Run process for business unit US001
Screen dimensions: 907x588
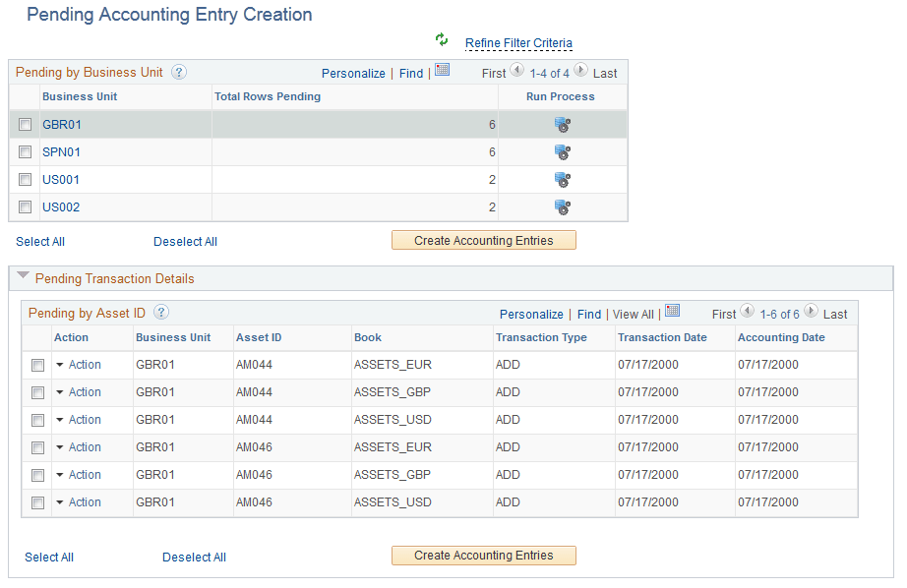click(x=562, y=180)
